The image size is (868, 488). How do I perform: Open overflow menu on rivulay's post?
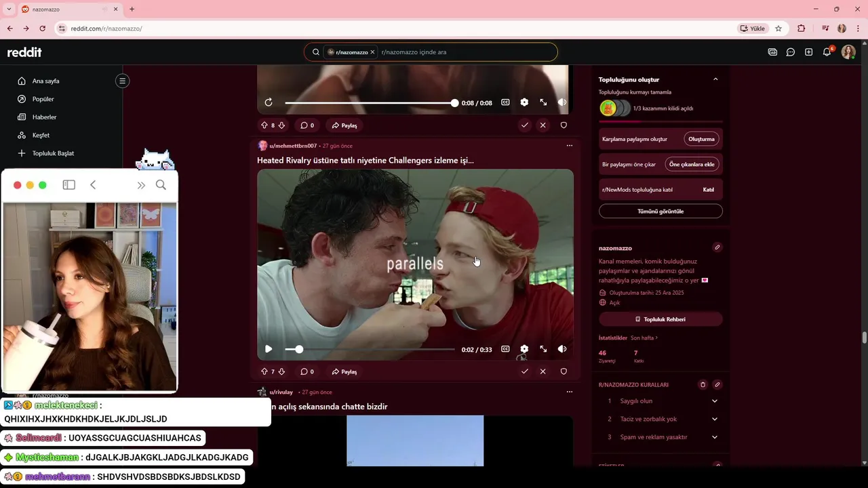point(569,392)
